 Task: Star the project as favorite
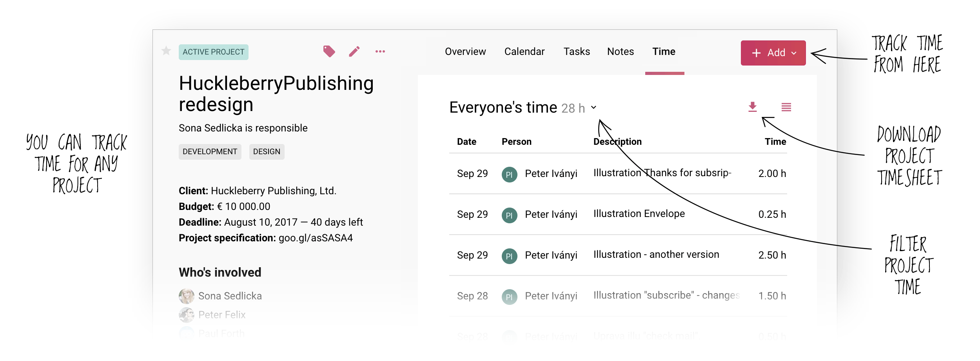click(166, 51)
